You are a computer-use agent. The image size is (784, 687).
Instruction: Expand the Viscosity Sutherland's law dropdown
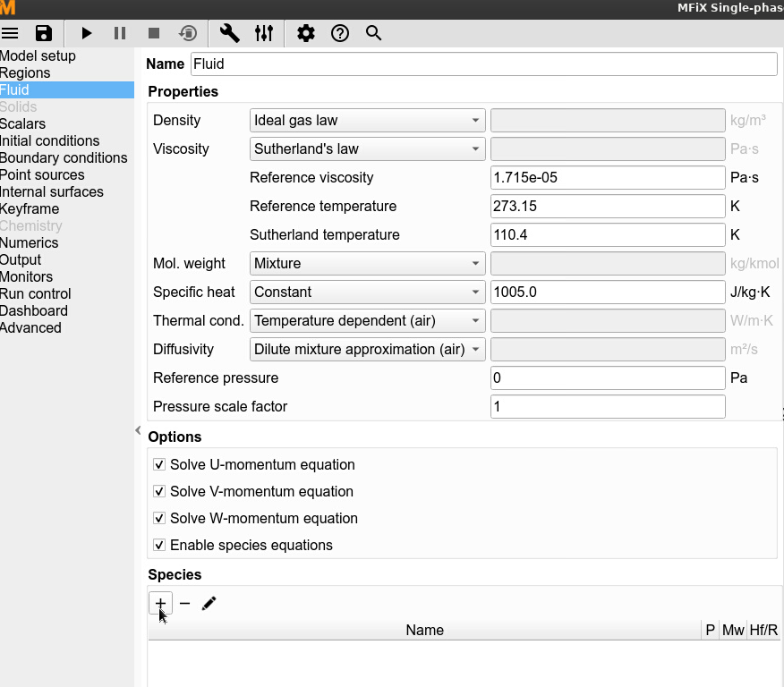pyautogui.click(x=367, y=149)
